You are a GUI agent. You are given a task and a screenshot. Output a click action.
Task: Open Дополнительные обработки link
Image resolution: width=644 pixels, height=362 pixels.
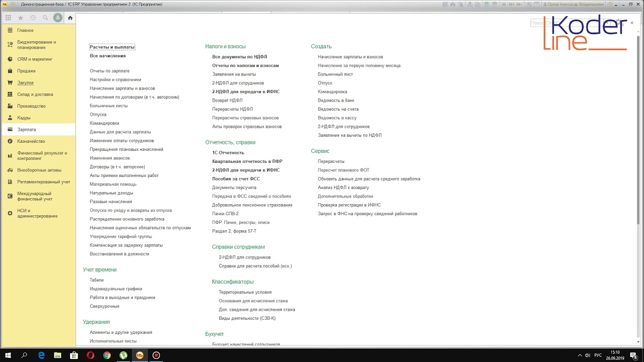coord(345,196)
